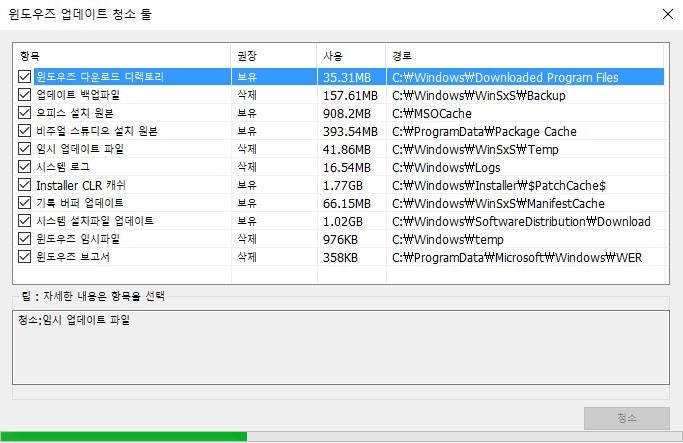Click the C:\MSOCache path
The width and height of the screenshot is (683, 443).
(x=432, y=114)
